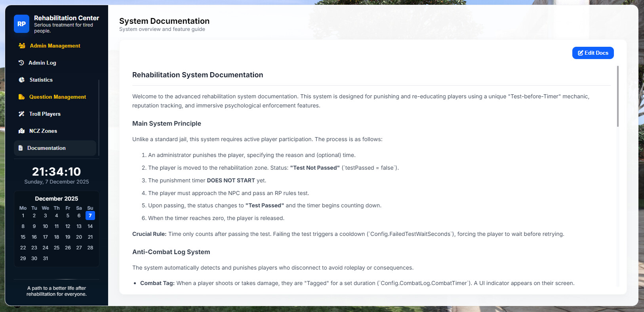This screenshot has width=644, height=312.
Task: Click the Troll Players wand icon
Action: (21, 114)
